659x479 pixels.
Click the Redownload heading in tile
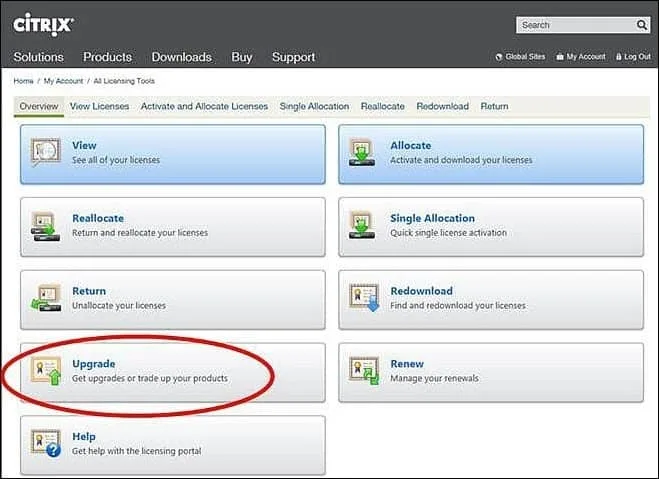coord(422,291)
